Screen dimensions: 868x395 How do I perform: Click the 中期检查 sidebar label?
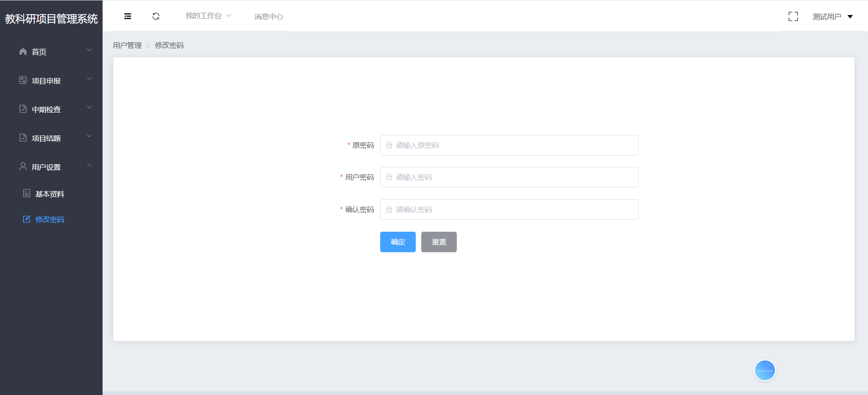46,109
